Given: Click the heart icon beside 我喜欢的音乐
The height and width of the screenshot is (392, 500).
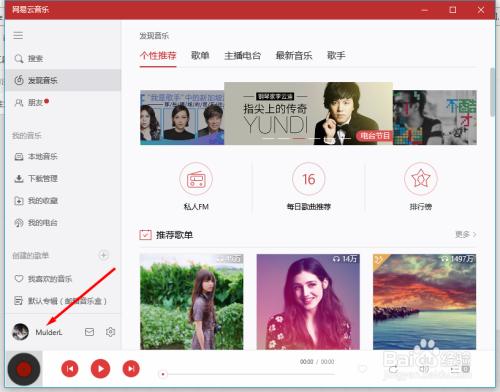Looking at the screenshot, I should [19, 279].
